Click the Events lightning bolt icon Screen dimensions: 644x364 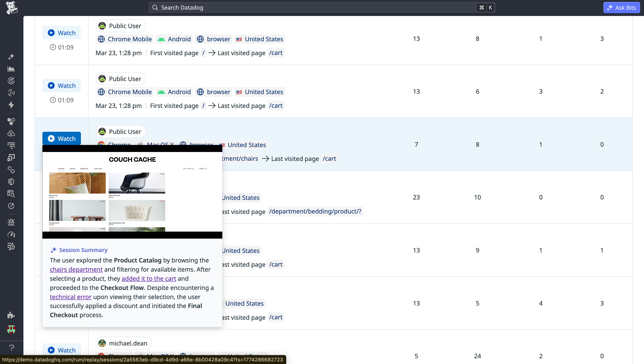[11, 105]
